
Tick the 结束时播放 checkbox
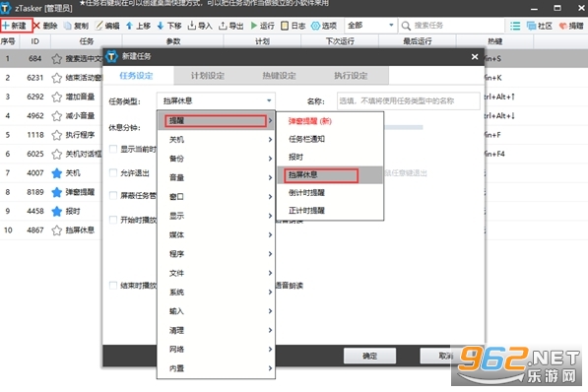point(113,286)
